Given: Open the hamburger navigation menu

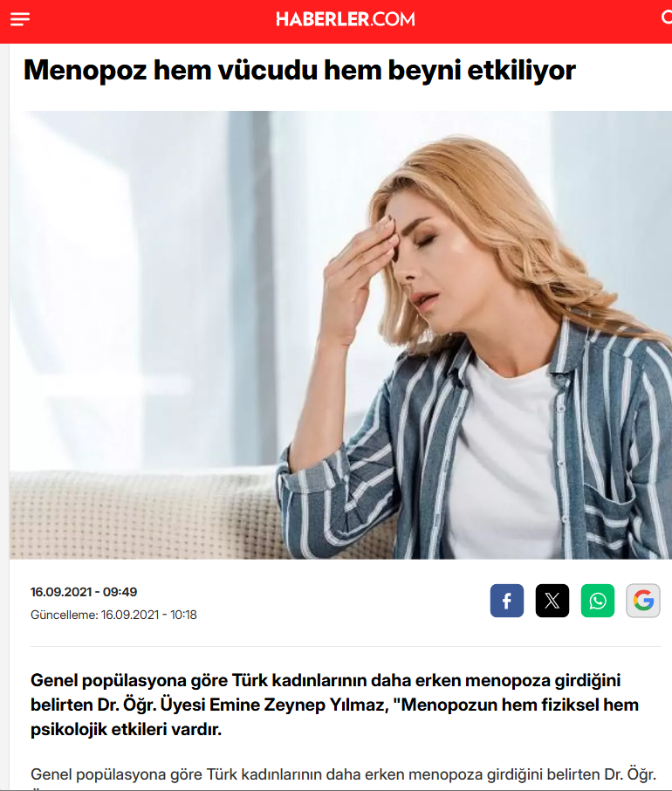Looking at the screenshot, I should tap(20, 20).
